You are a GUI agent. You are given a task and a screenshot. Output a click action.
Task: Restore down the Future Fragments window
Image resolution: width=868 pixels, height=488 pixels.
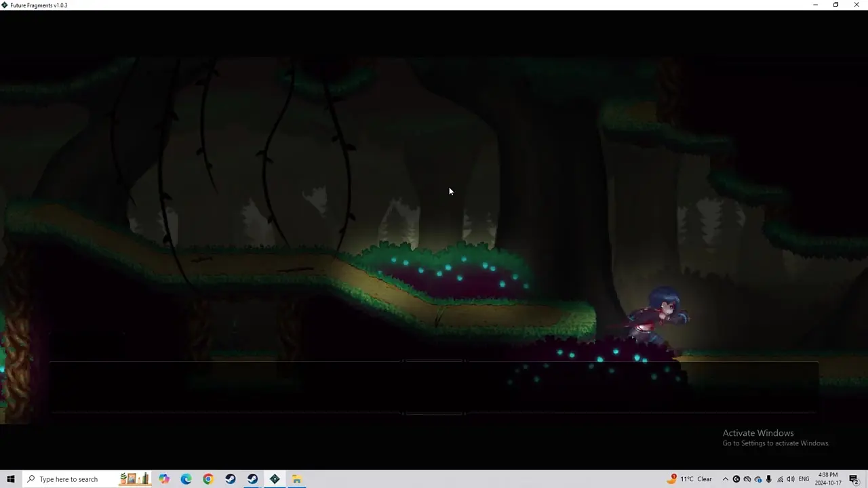[x=835, y=5]
